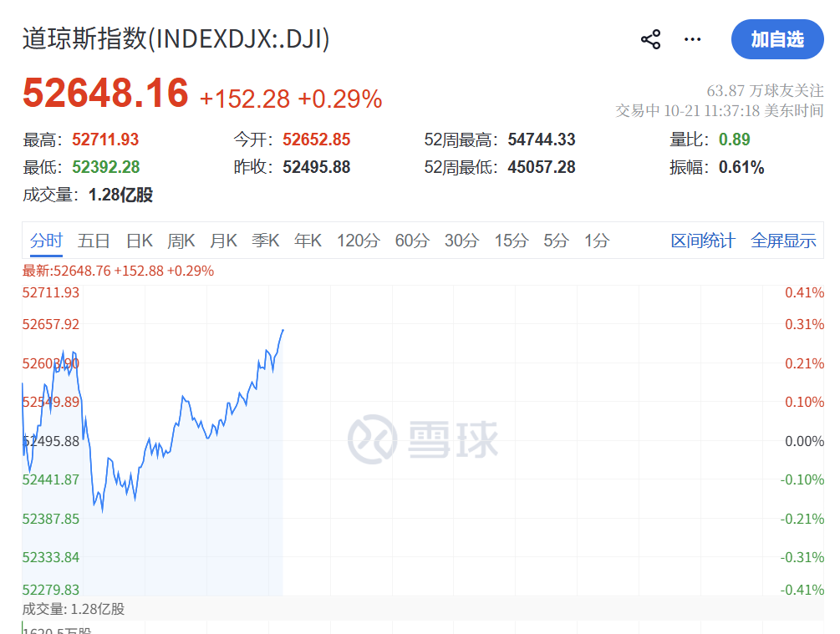
Task: Click the 今开 value 52652.85
Action: 317,139
